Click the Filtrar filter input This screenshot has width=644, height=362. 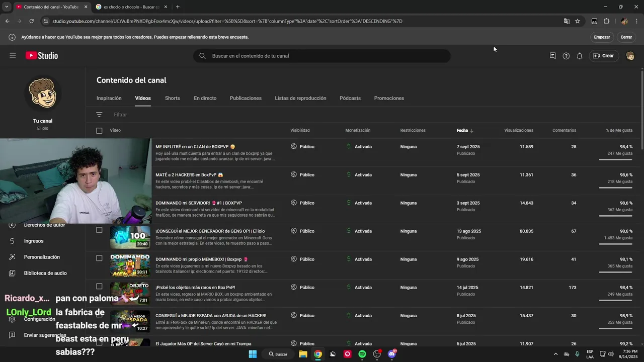121,115
